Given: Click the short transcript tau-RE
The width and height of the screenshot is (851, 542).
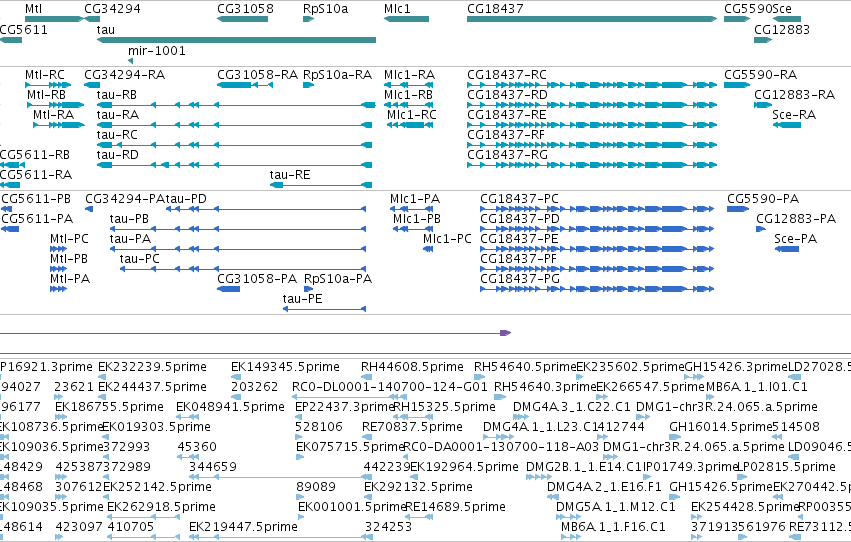Looking at the screenshot, I should coord(321,185).
